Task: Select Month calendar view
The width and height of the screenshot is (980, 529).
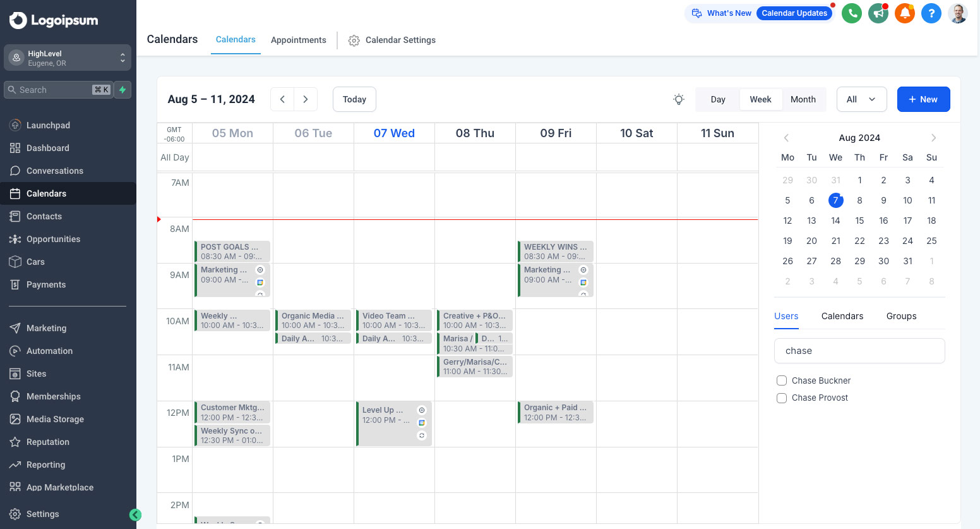Action: 803,99
